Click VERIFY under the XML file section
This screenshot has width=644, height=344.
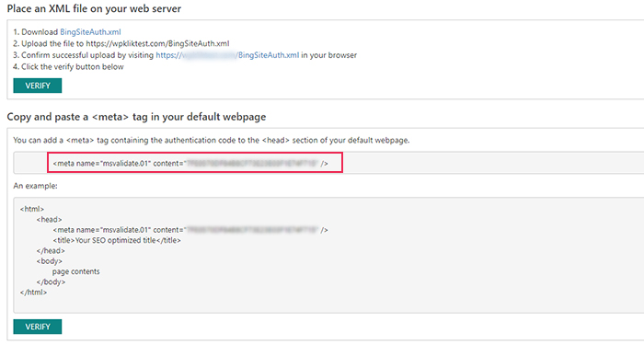coord(38,86)
